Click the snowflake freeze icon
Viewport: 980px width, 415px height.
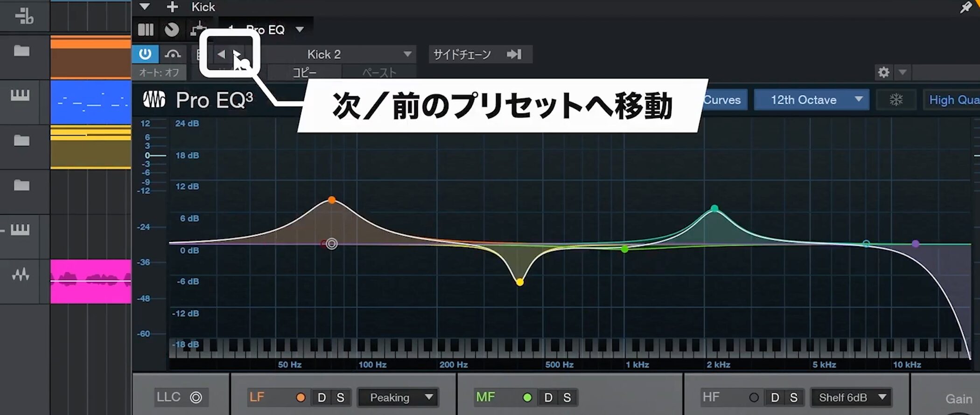pos(896,100)
